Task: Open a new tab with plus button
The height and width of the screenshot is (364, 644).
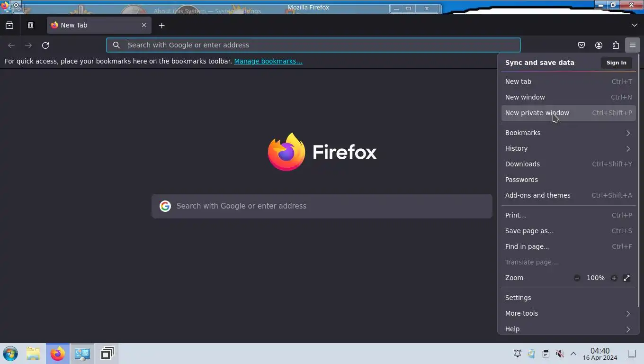Action: pos(161,25)
